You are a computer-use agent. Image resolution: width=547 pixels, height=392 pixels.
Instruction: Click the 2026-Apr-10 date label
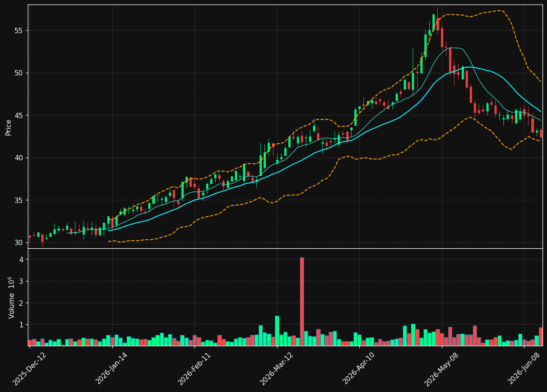pos(359,368)
